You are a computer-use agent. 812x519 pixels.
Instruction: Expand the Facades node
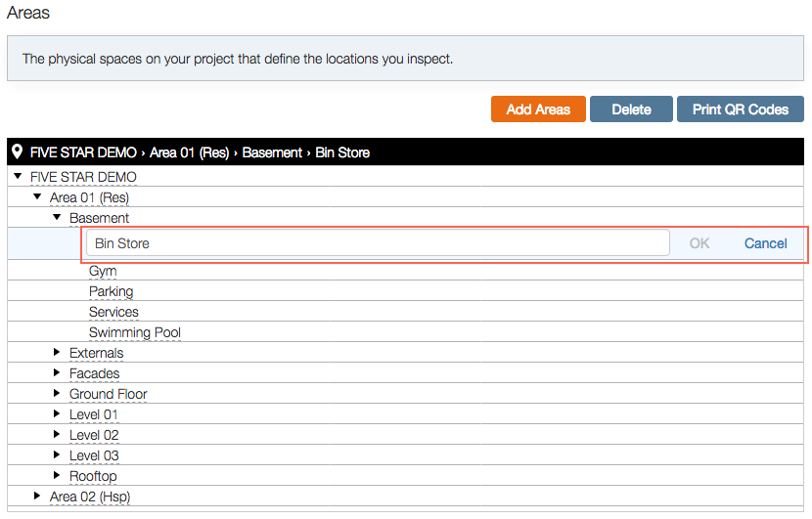[x=57, y=372]
